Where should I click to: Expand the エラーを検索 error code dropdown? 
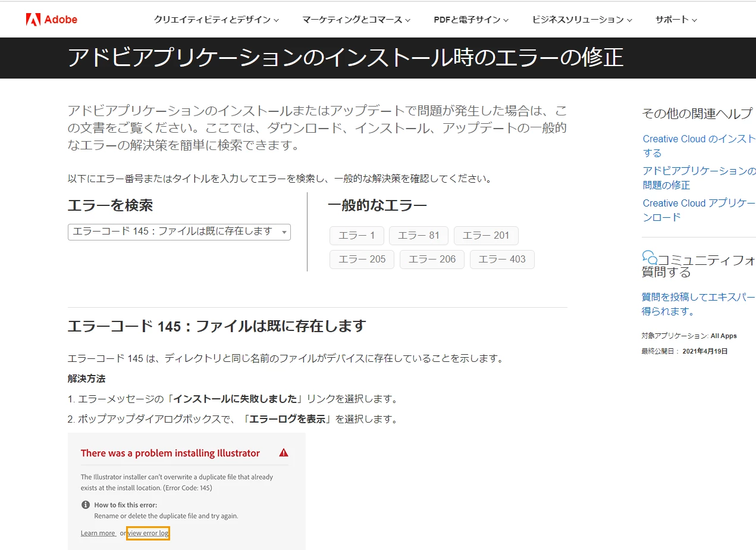click(179, 232)
